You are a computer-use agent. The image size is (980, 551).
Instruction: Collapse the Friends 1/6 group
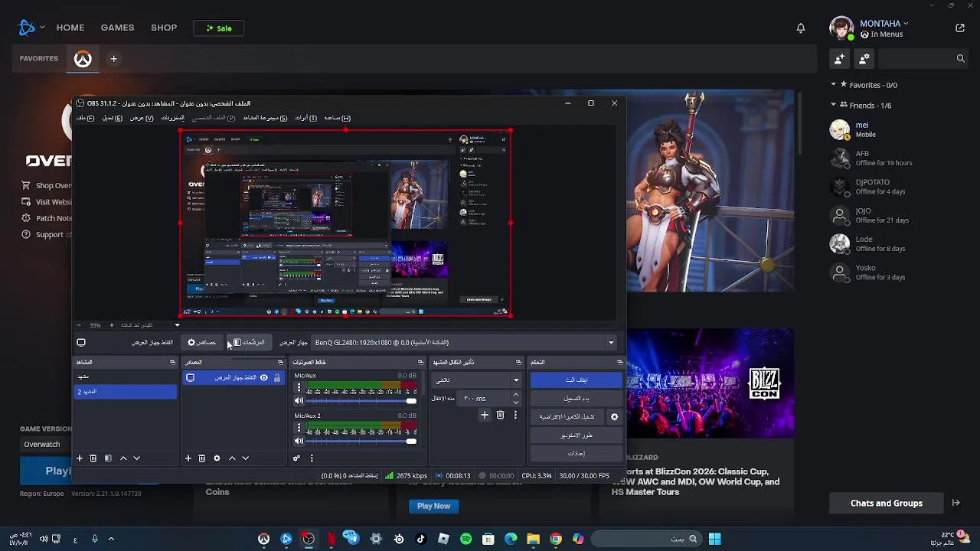tap(834, 106)
